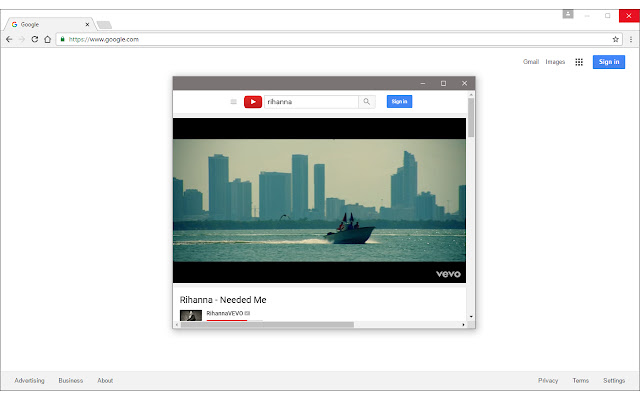Image resolution: width=640 pixels, height=400 pixels.
Task: Click the RihannaVEVO channel thumbnail
Action: 191,316
